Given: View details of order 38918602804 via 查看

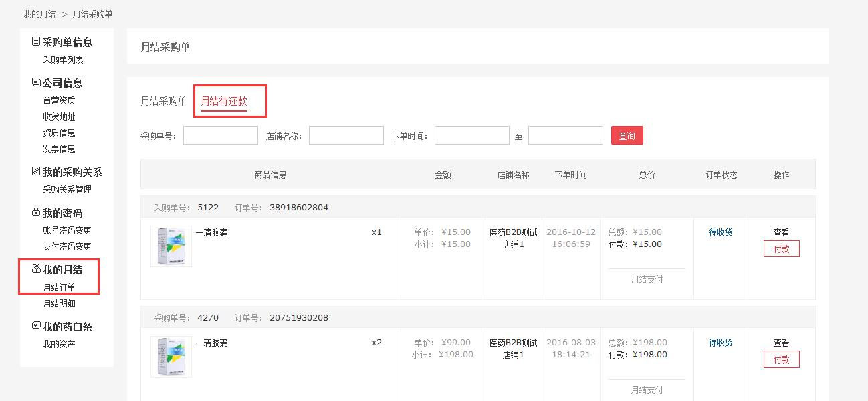Looking at the screenshot, I should 781,232.
